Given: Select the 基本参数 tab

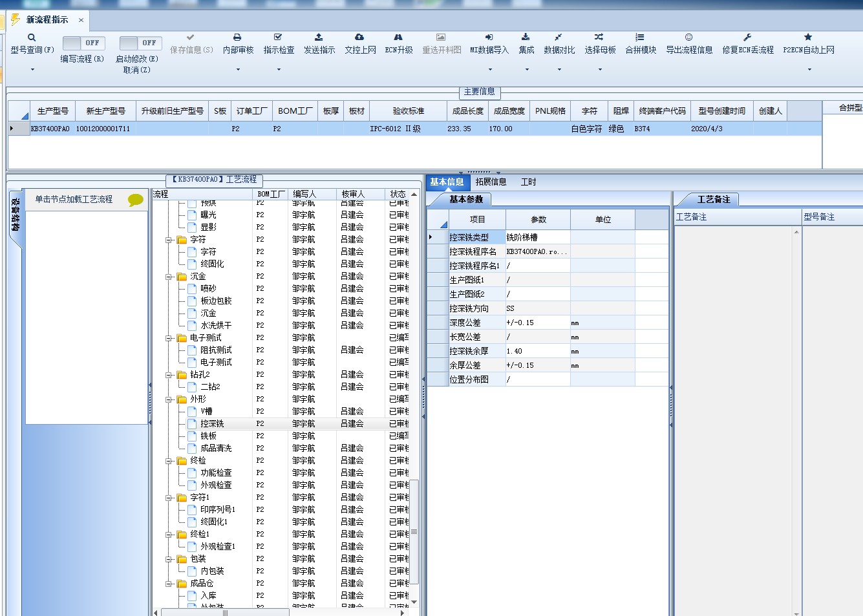Looking at the screenshot, I should point(466,200).
